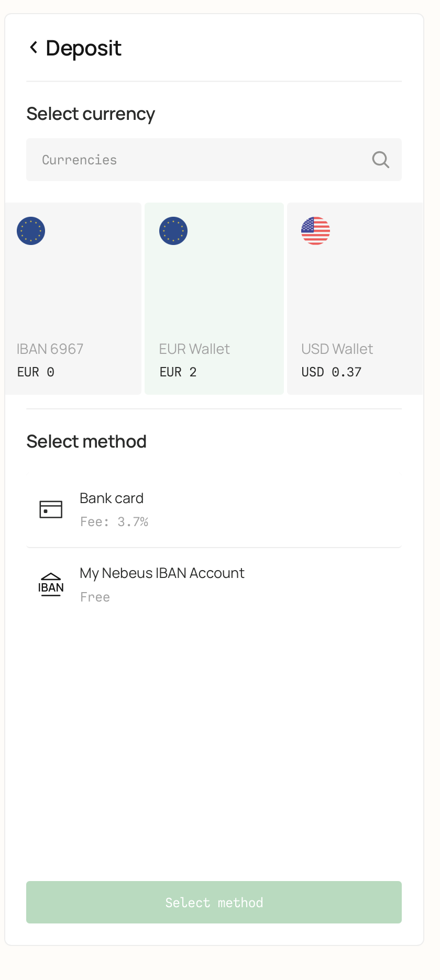Image resolution: width=440 pixels, height=980 pixels.
Task: Click the EU flag on IBAN 6967 card
Action: [31, 231]
